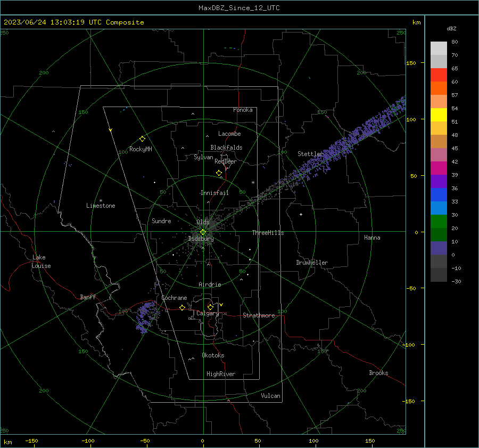The image size is (479, 448).
Task: Choose the light blue 30–33 dBZ legend band
Action: click(439, 208)
